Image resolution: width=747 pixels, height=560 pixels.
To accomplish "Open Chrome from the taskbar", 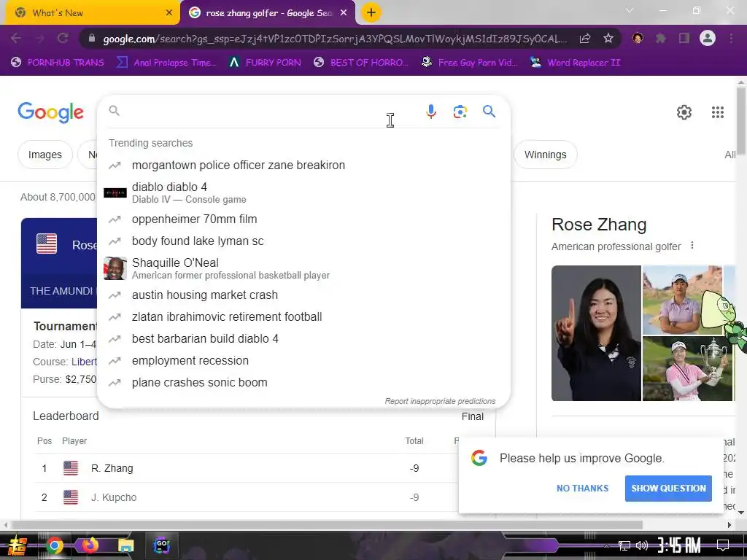I will (54, 545).
